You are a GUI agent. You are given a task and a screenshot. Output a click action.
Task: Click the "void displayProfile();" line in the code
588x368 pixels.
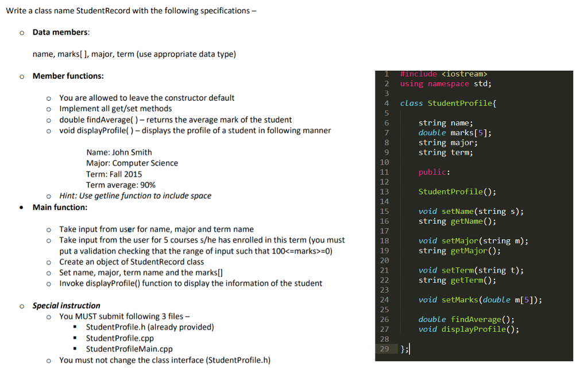(469, 329)
